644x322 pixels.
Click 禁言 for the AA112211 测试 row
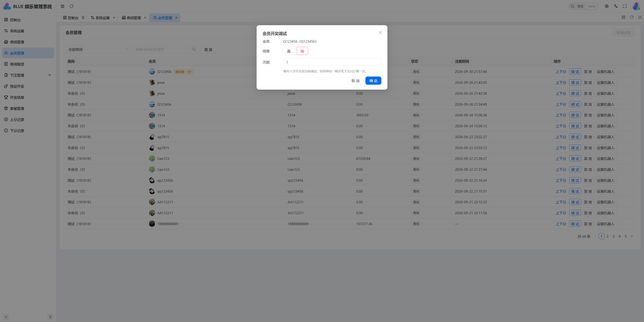point(588,202)
